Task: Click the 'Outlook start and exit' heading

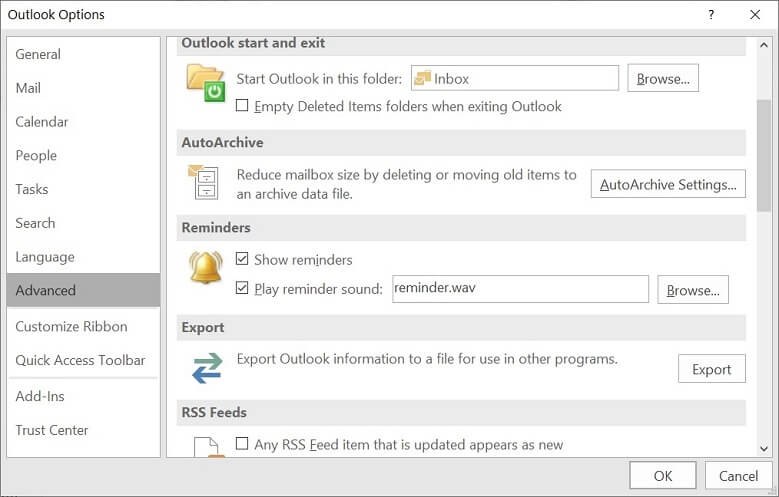Action: click(x=253, y=43)
